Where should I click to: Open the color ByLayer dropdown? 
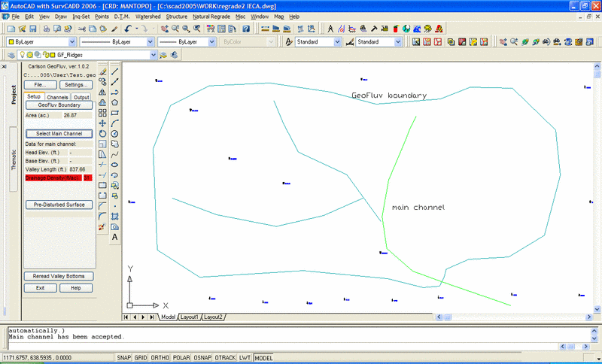[x=71, y=42]
